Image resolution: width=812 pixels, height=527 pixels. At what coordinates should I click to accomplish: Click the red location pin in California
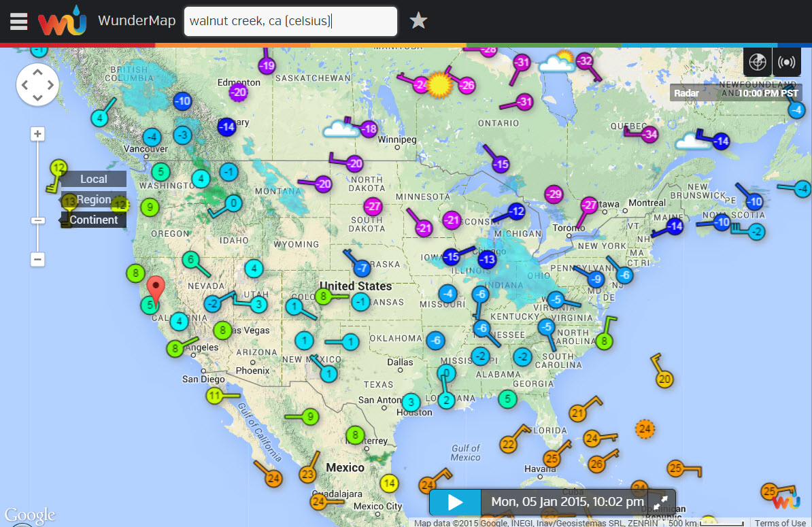click(x=157, y=289)
